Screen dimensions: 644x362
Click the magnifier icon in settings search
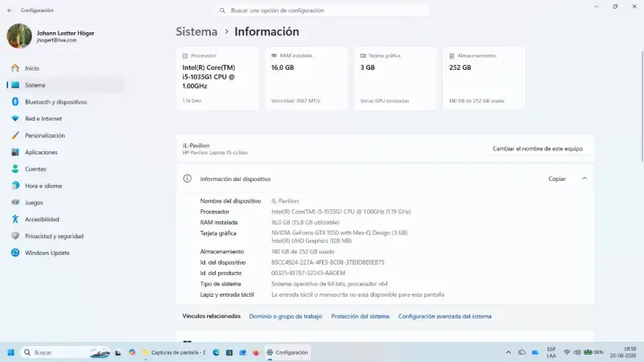222,10
